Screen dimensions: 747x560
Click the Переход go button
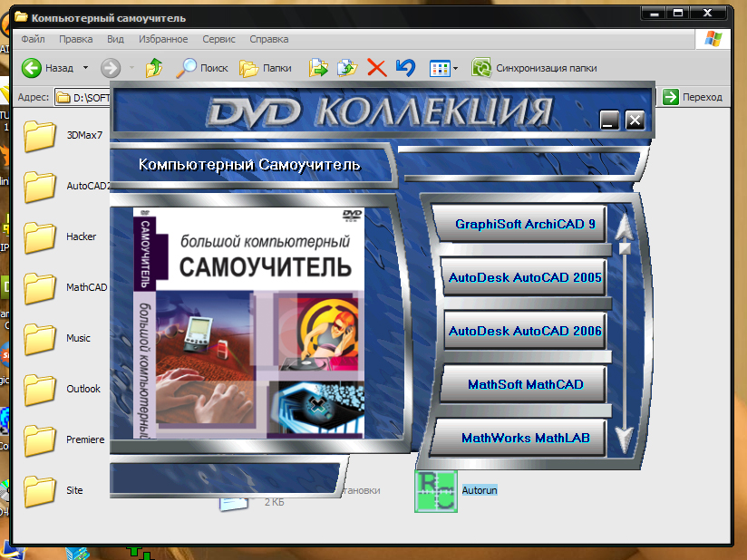click(x=693, y=97)
